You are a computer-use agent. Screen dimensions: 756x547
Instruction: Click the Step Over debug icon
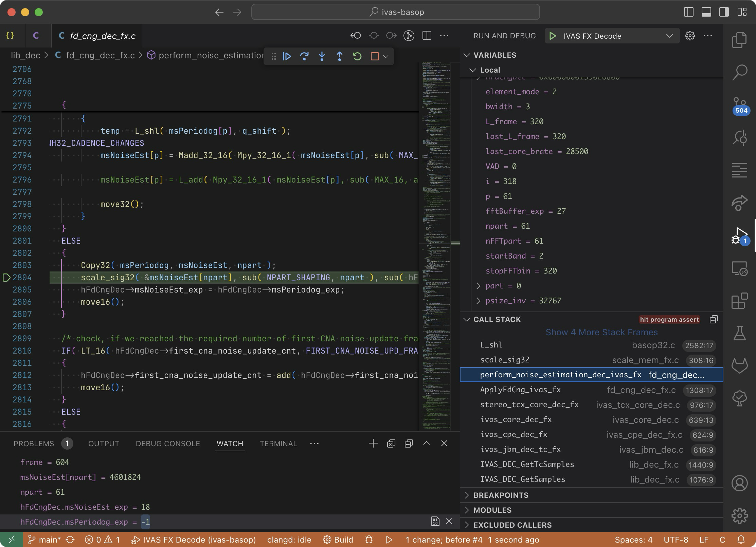click(304, 56)
